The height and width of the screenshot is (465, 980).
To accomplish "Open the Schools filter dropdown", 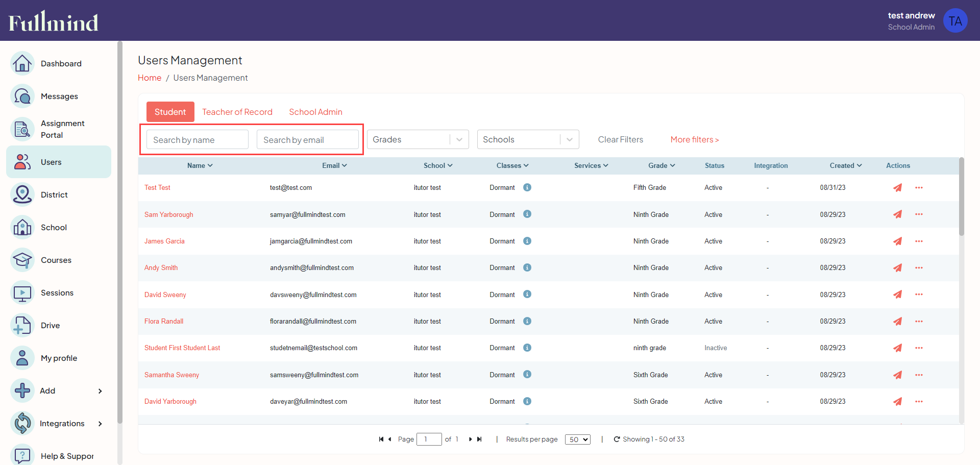I will 528,139.
